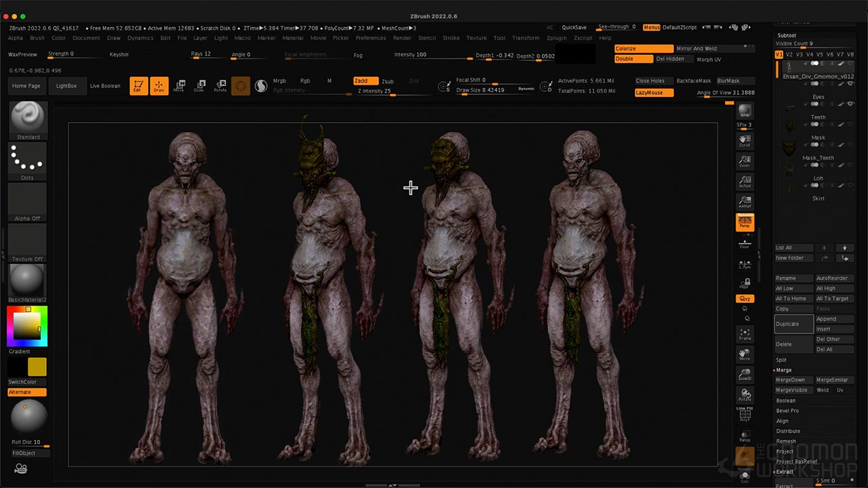Click the AAHalf zoom icon

pos(745,201)
